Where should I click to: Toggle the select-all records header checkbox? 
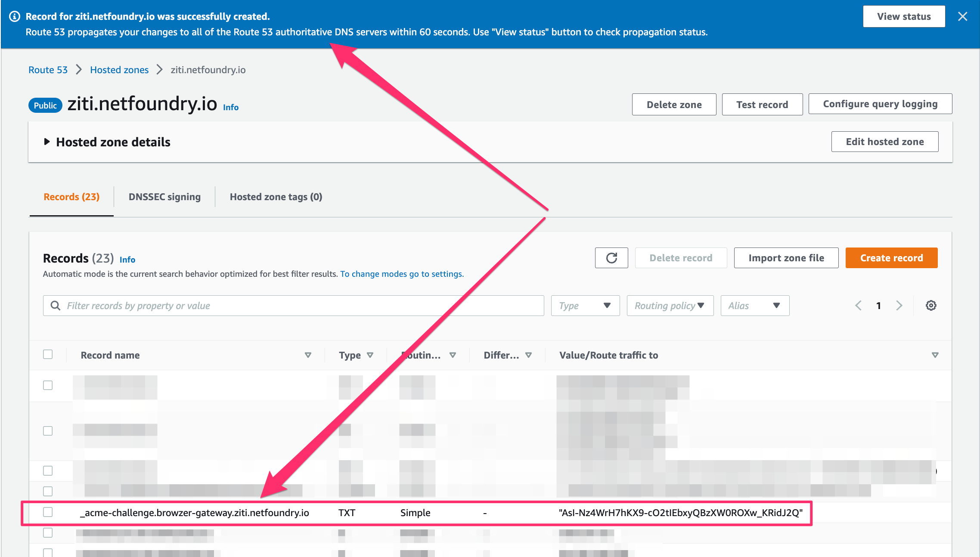pos(48,354)
